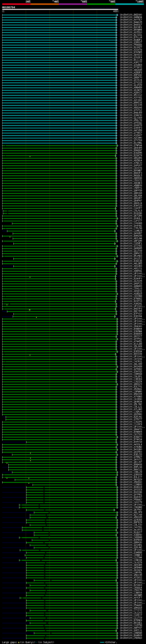Click the white query sequence bar

[x=60, y=10]
